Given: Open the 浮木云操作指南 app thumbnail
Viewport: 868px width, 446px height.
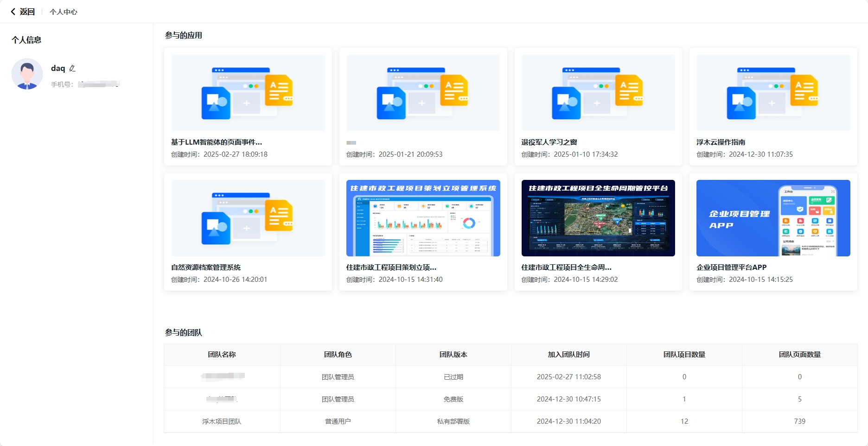Looking at the screenshot, I should pyautogui.click(x=773, y=93).
